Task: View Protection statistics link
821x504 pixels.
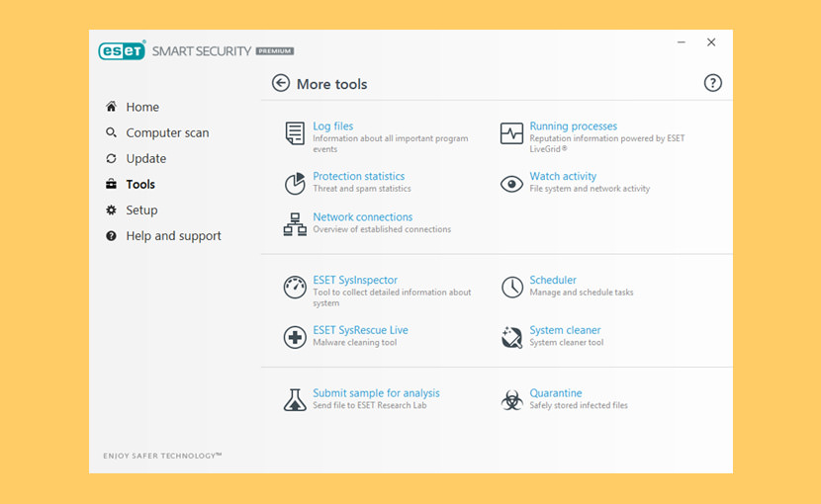Action: click(359, 176)
